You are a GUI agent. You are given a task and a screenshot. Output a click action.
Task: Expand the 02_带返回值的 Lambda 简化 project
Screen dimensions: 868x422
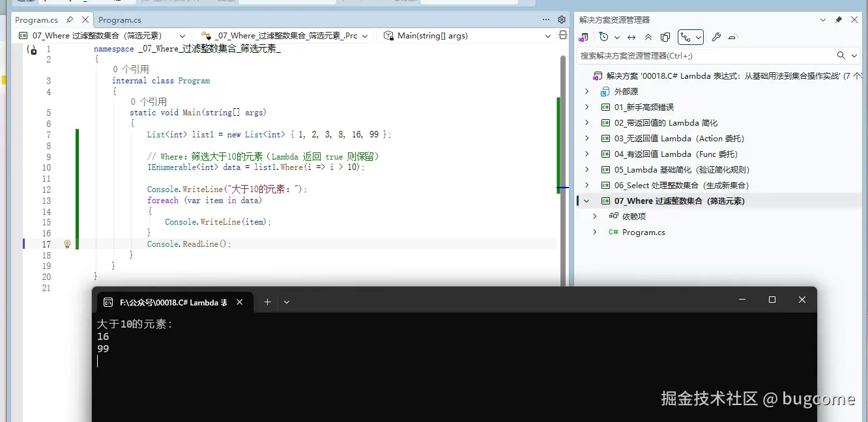(x=586, y=122)
